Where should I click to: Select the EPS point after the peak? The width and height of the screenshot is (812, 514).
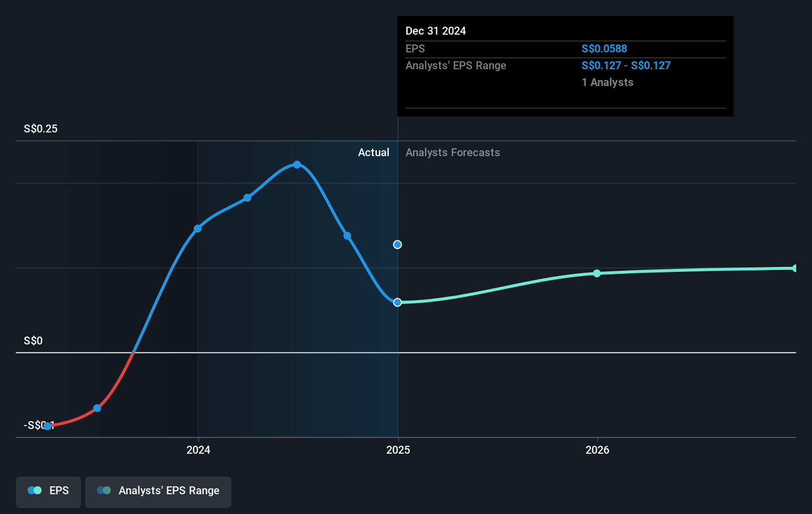347,236
